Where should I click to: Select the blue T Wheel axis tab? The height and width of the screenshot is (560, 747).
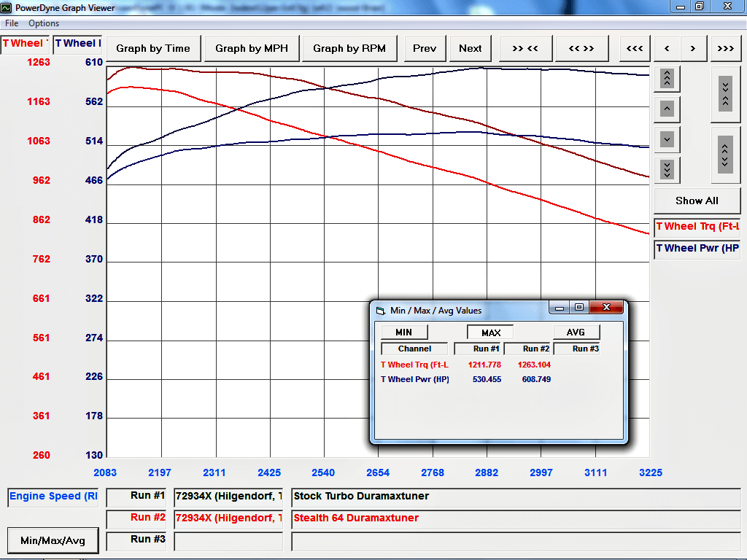tap(77, 44)
